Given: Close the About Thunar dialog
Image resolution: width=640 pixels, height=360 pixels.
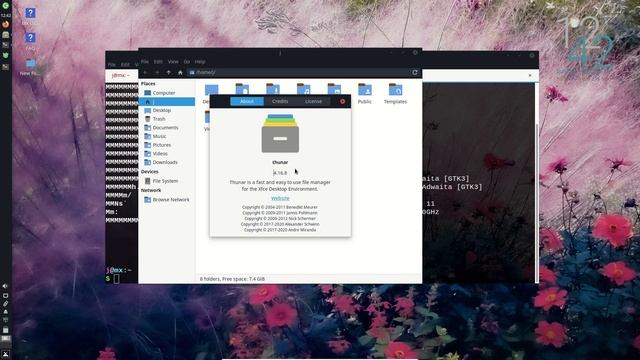Looking at the screenshot, I should click(x=342, y=101).
